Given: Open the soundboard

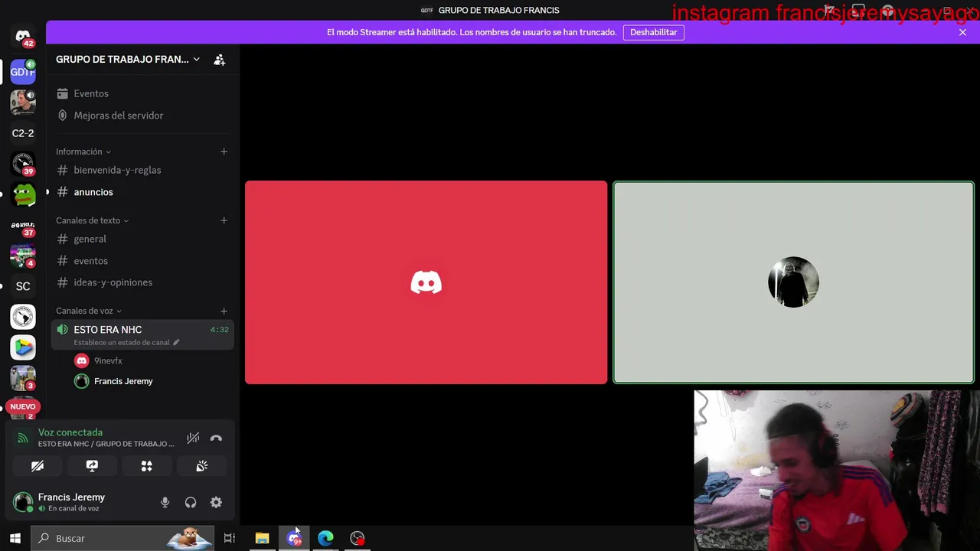Looking at the screenshot, I should [x=202, y=466].
